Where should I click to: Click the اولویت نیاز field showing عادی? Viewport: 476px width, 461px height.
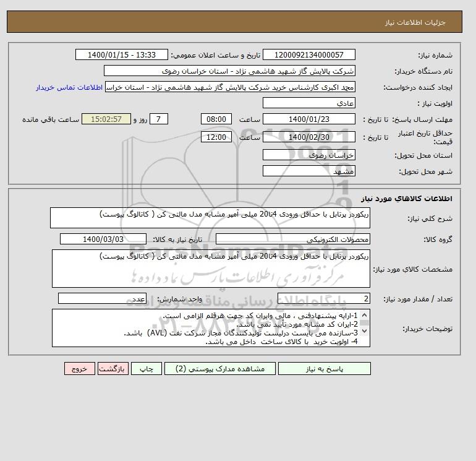point(308,103)
